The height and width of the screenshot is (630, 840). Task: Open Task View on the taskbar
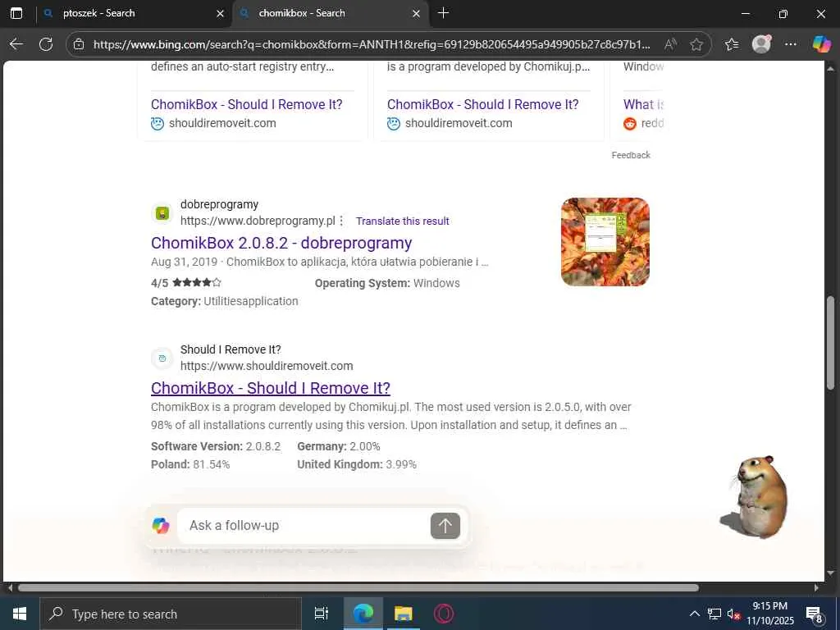click(x=322, y=614)
